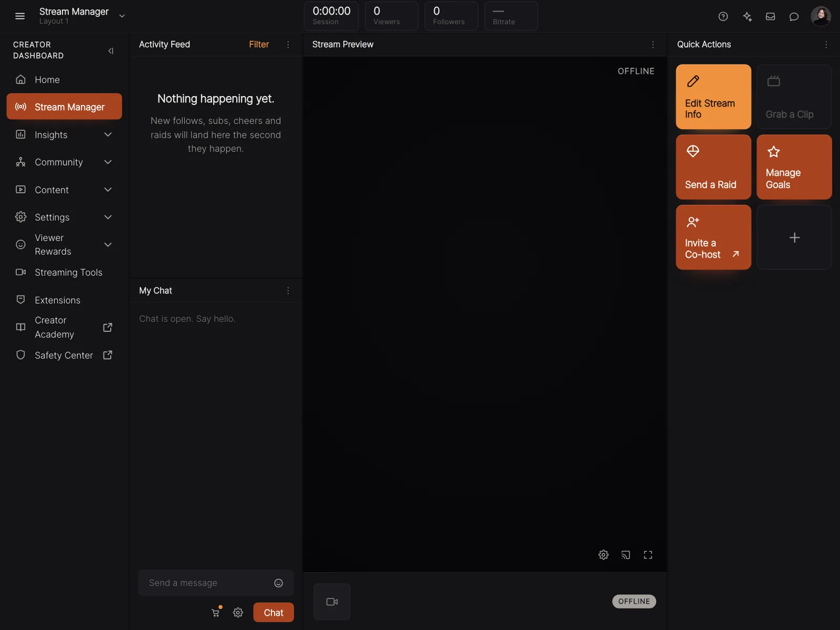Open the emoji picker in chat
The width and height of the screenshot is (840, 630).
[279, 583]
